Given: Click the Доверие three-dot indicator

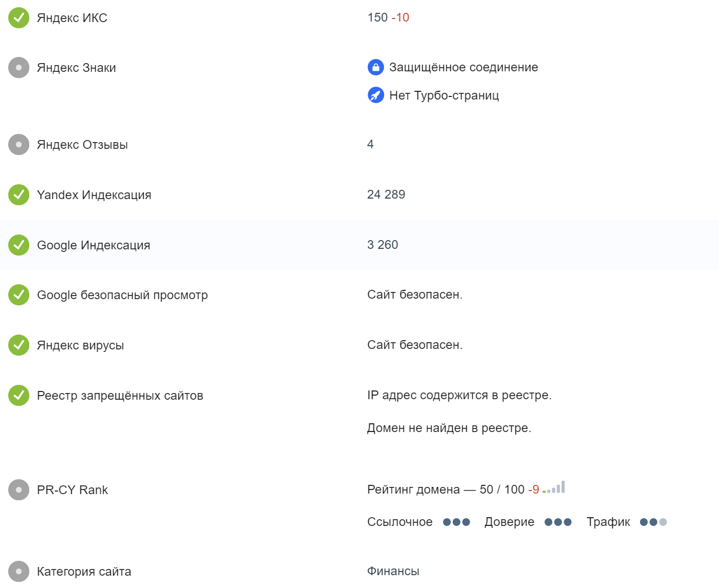Looking at the screenshot, I should pyautogui.click(x=558, y=522).
